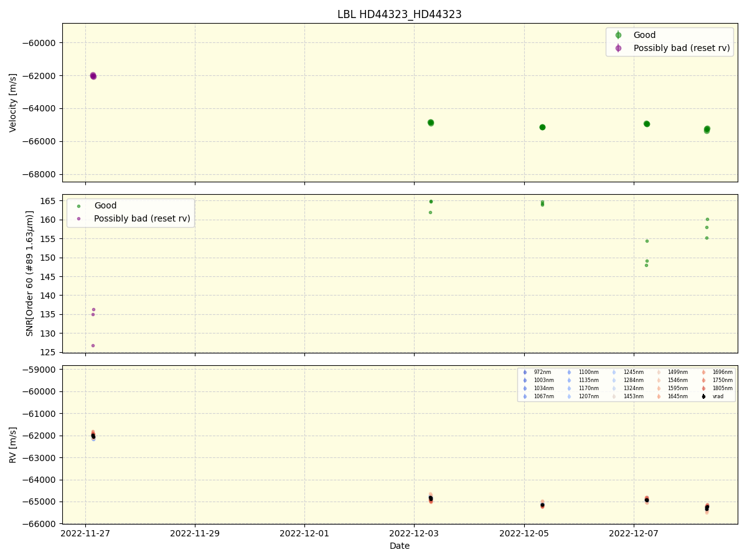The height and width of the screenshot is (560, 747).
Task: Click the −63000 RV tick label
Action: (x=39, y=458)
